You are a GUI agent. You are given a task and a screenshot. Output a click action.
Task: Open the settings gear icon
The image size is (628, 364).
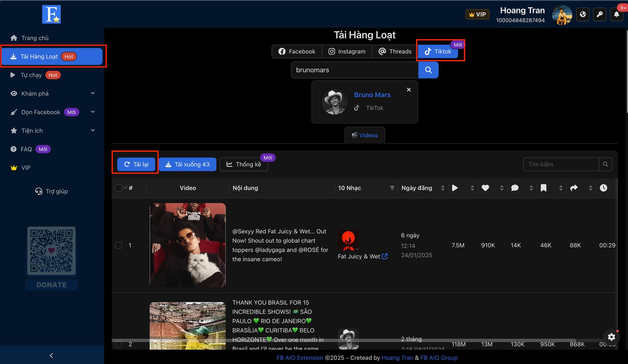pyautogui.click(x=611, y=337)
